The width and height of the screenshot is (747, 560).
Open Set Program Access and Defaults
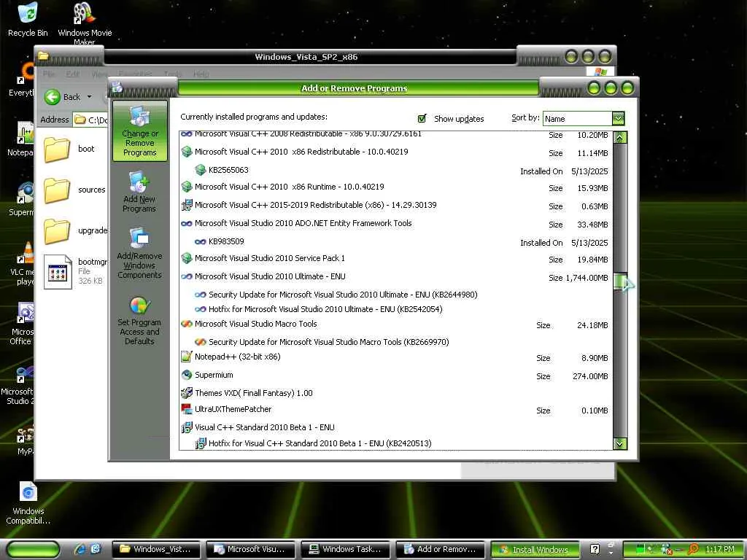139,321
